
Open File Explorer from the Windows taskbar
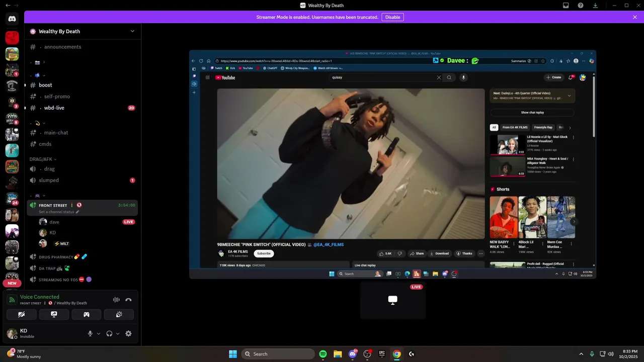coord(338,354)
